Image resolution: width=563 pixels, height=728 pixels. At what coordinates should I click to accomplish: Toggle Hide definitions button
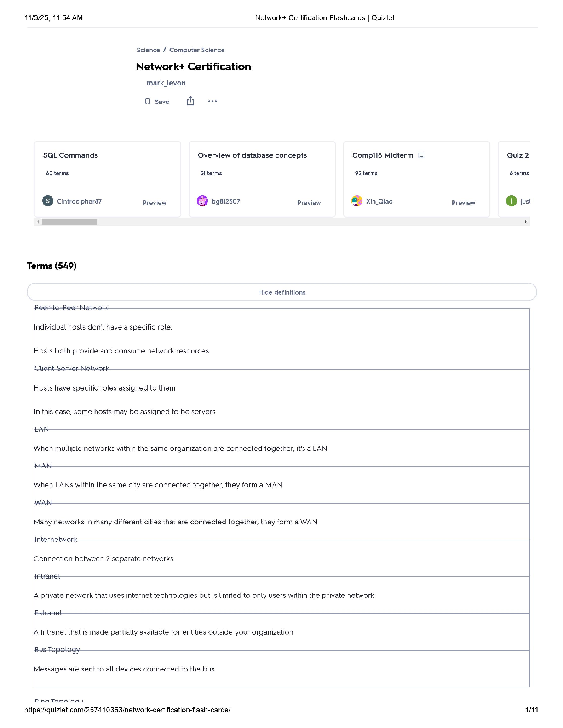(281, 292)
